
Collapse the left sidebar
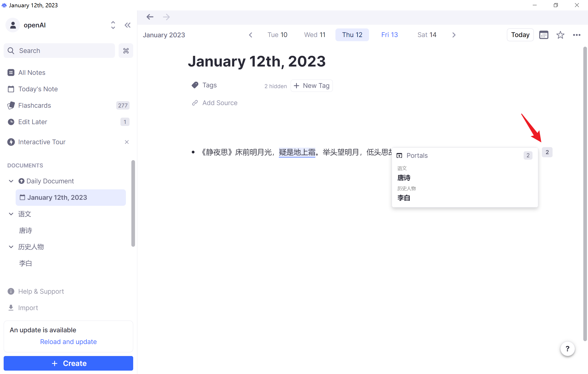127,25
